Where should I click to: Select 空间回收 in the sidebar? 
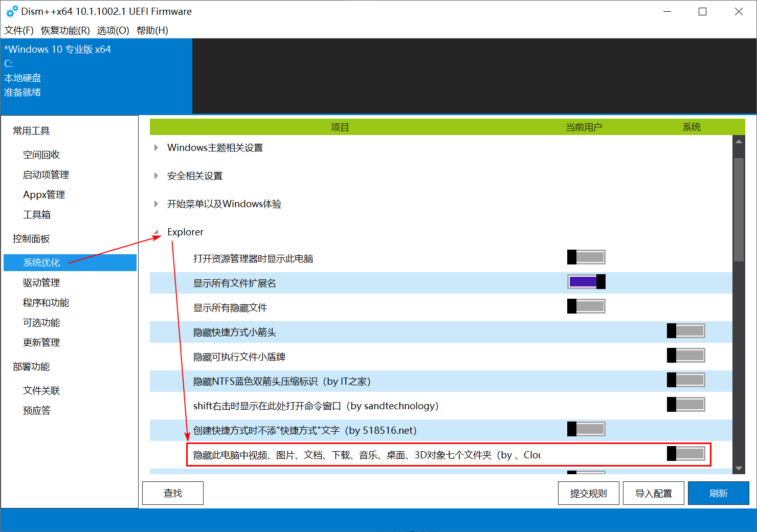[41, 154]
